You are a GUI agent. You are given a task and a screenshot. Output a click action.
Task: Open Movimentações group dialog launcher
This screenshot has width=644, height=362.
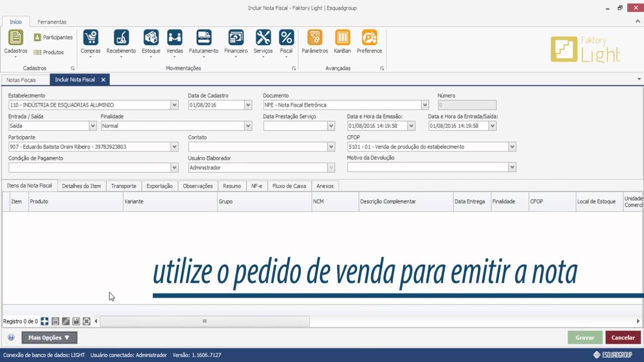click(294, 68)
